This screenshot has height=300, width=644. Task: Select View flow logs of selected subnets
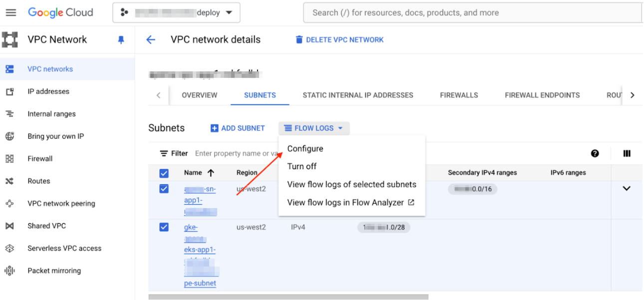352,185
